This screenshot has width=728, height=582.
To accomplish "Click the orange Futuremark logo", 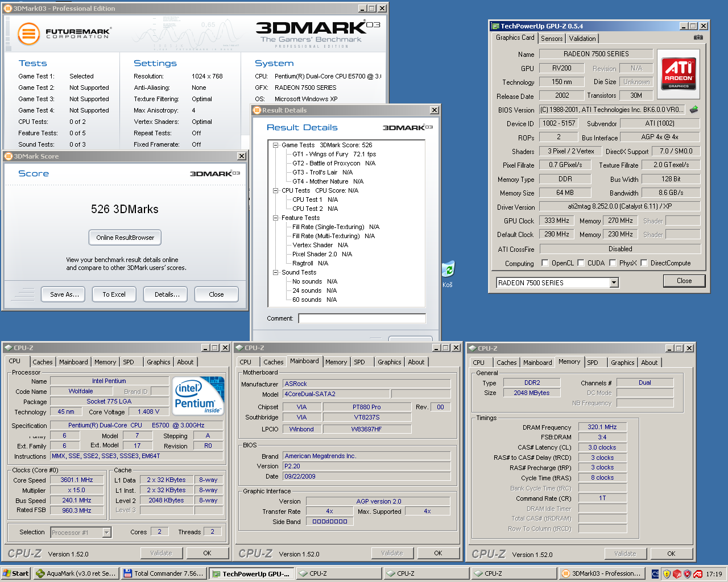I will click(28, 34).
